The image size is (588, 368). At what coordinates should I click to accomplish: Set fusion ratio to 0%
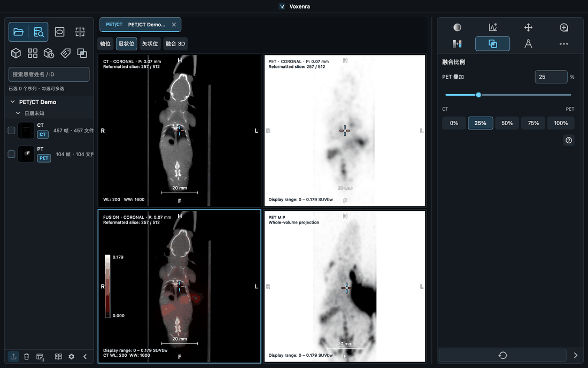[x=454, y=123]
